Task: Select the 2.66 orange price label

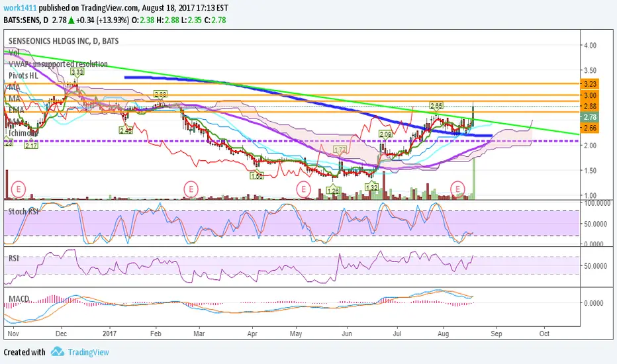Action: tap(590, 128)
